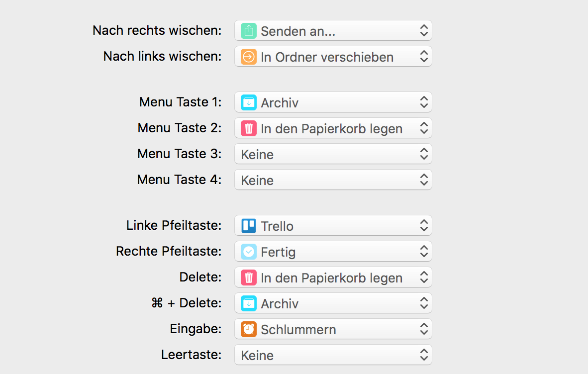Expand the Leertaste Keine dropdown

(333, 355)
